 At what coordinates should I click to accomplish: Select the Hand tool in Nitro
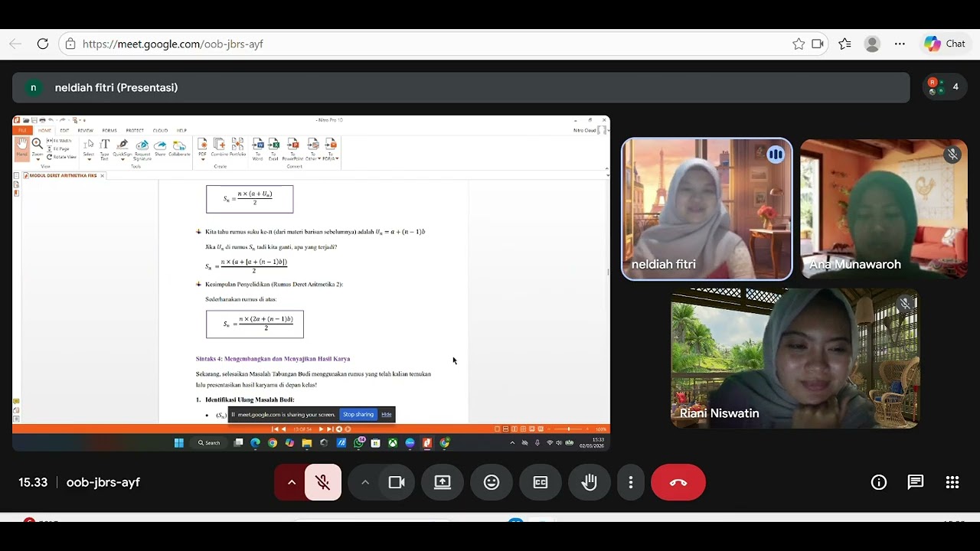click(x=22, y=148)
